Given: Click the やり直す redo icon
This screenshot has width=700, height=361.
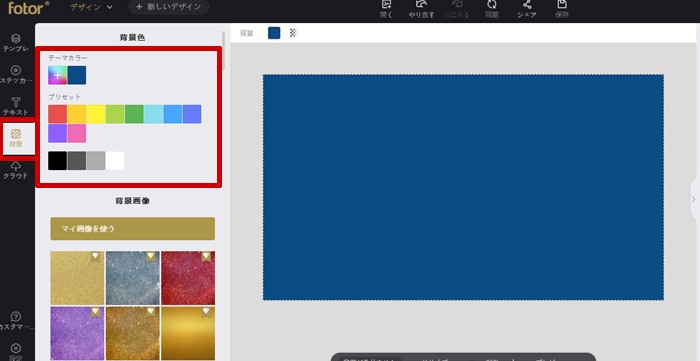Looking at the screenshot, I should click(421, 8).
